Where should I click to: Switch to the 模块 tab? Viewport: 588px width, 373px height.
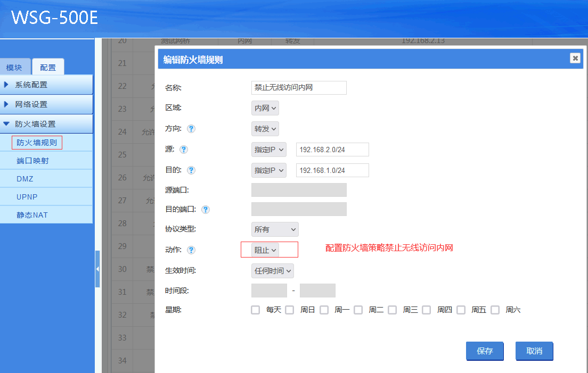point(14,68)
